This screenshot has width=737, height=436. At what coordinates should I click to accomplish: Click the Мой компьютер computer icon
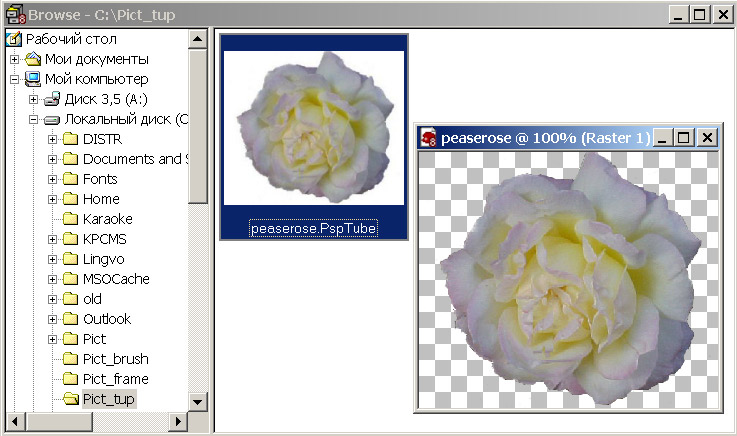click(33, 79)
